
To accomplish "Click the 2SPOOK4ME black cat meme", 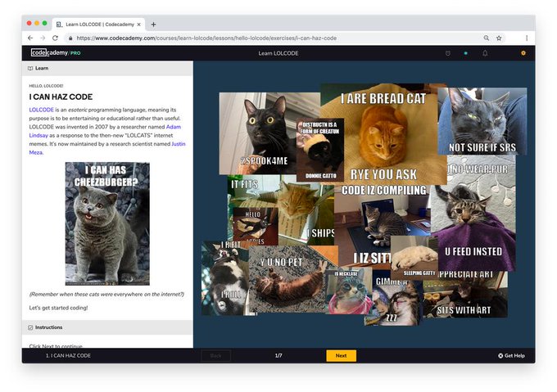I will pos(257,133).
